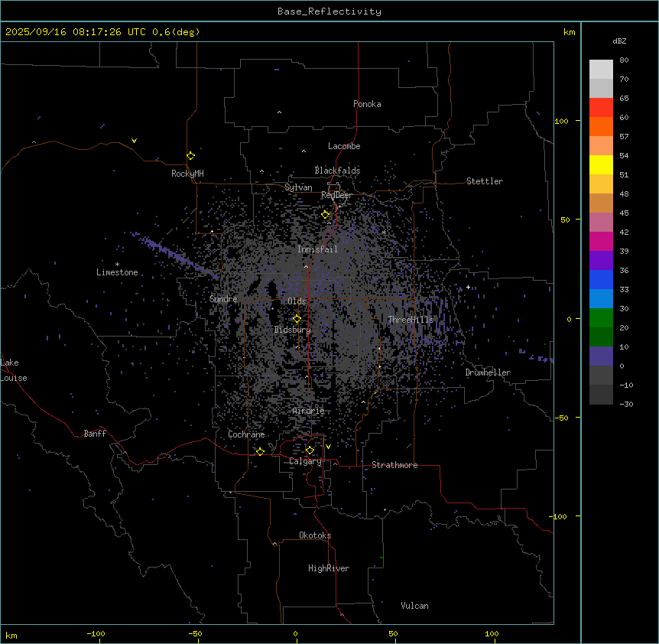This screenshot has height=644, width=659.
Task: Select the bright green 30-20 dBZ legend band
Action: pos(601,318)
